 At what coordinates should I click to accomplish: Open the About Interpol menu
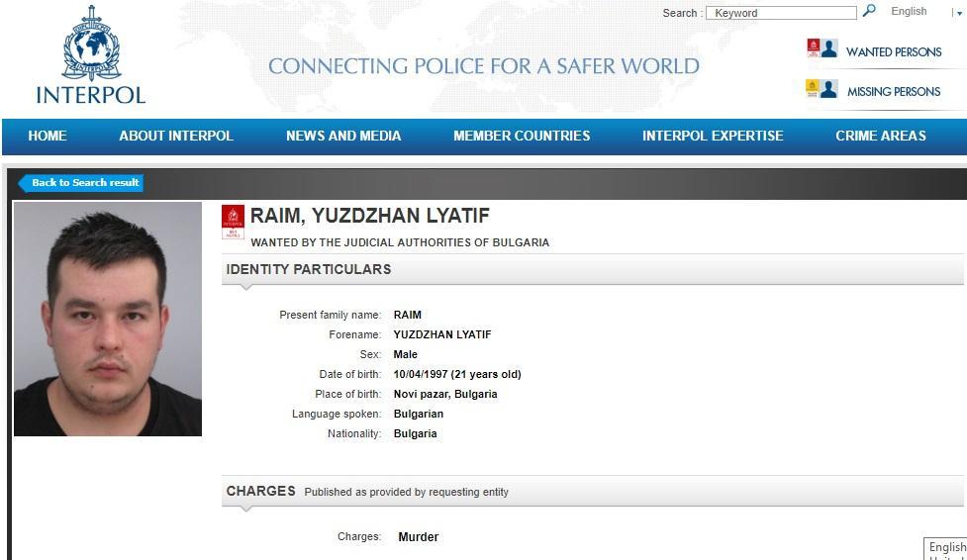point(176,137)
